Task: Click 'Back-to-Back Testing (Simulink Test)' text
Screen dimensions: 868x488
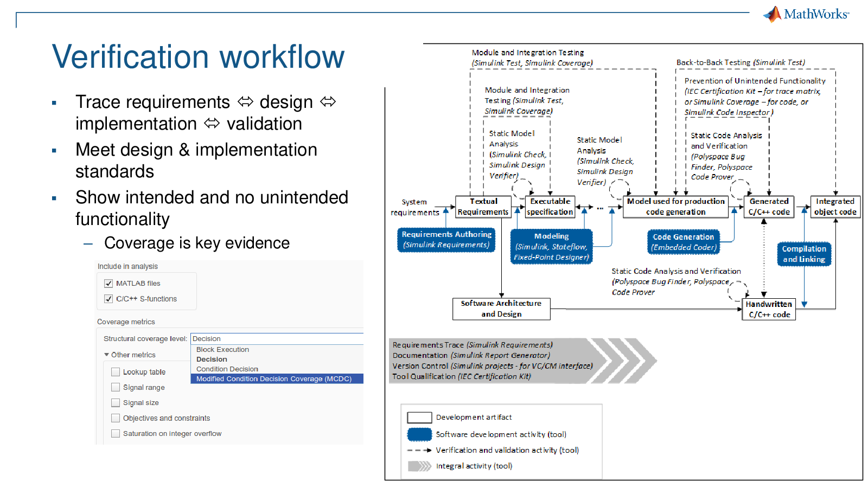Action: tap(741, 62)
